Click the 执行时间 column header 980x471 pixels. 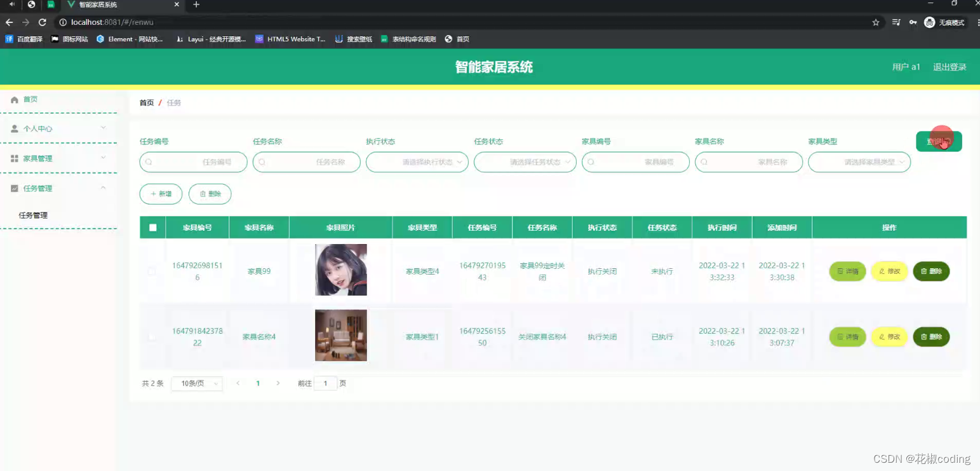[x=722, y=228]
